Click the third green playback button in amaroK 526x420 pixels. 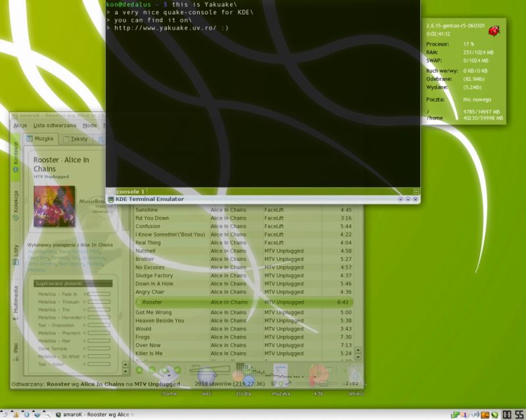tap(165, 370)
